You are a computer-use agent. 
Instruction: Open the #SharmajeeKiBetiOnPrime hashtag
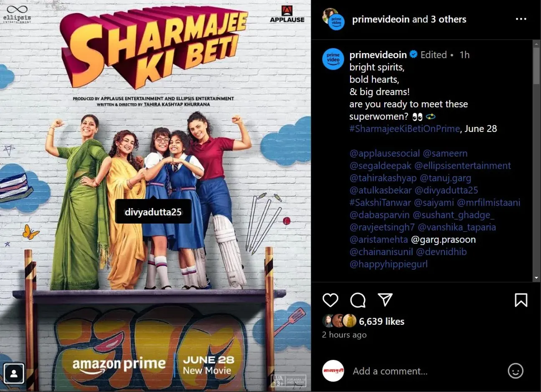pos(404,129)
